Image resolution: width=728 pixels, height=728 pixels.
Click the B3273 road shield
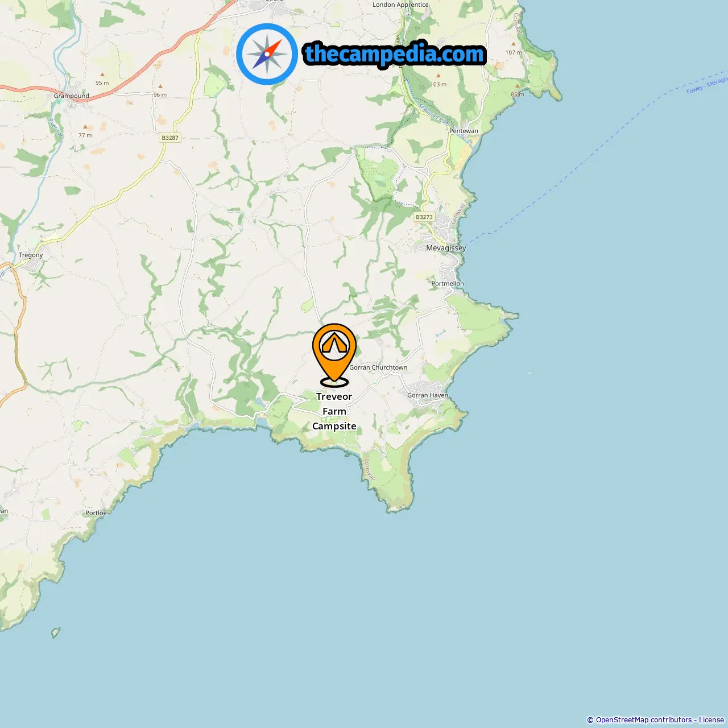coord(424,217)
